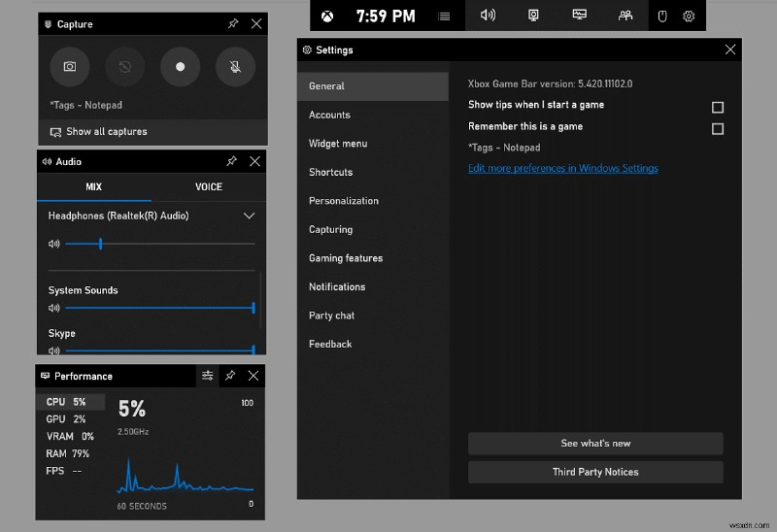Click the record last 30 seconds icon
The image size is (777, 532).
125,66
